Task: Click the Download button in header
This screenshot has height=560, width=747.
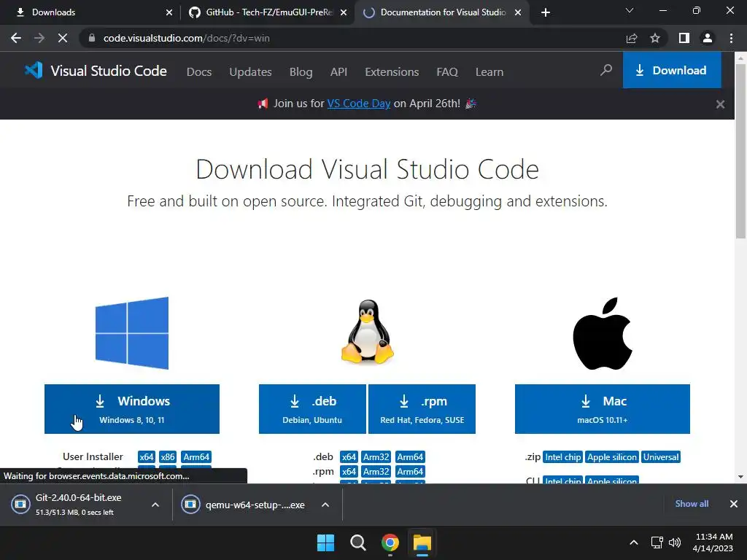Action: [672, 71]
